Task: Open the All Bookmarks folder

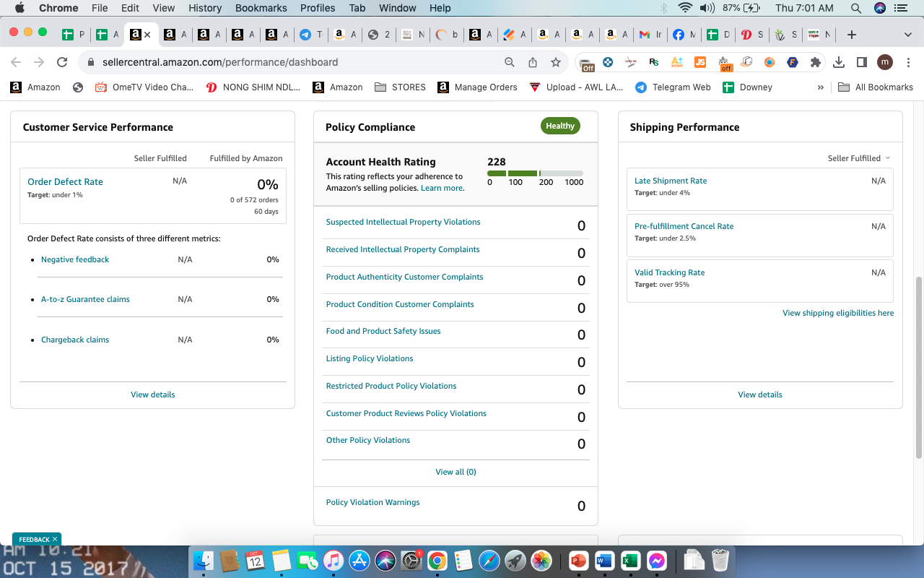Action: (x=876, y=87)
